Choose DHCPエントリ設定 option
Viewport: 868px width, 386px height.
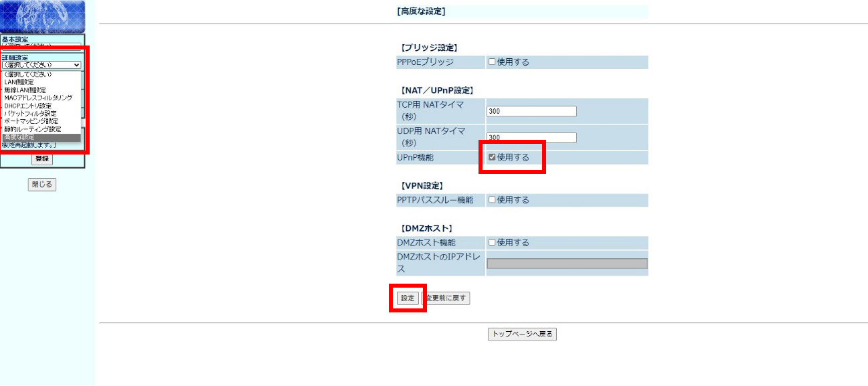27,106
